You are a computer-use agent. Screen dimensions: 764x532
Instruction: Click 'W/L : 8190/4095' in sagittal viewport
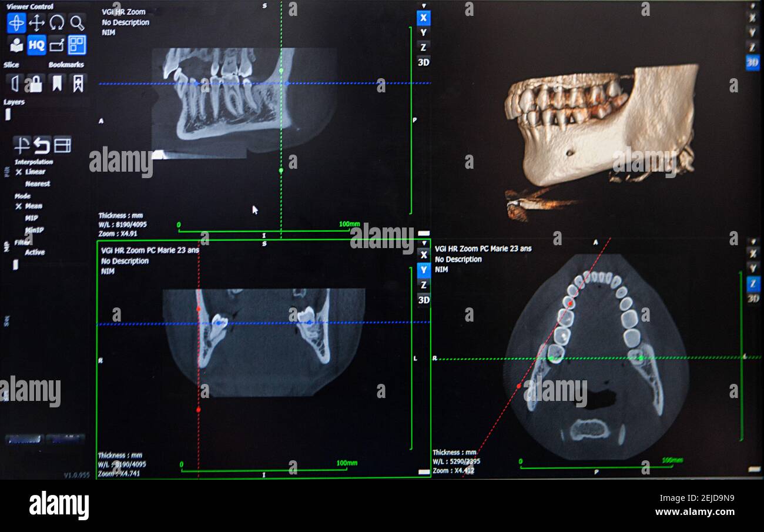coord(123,224)
